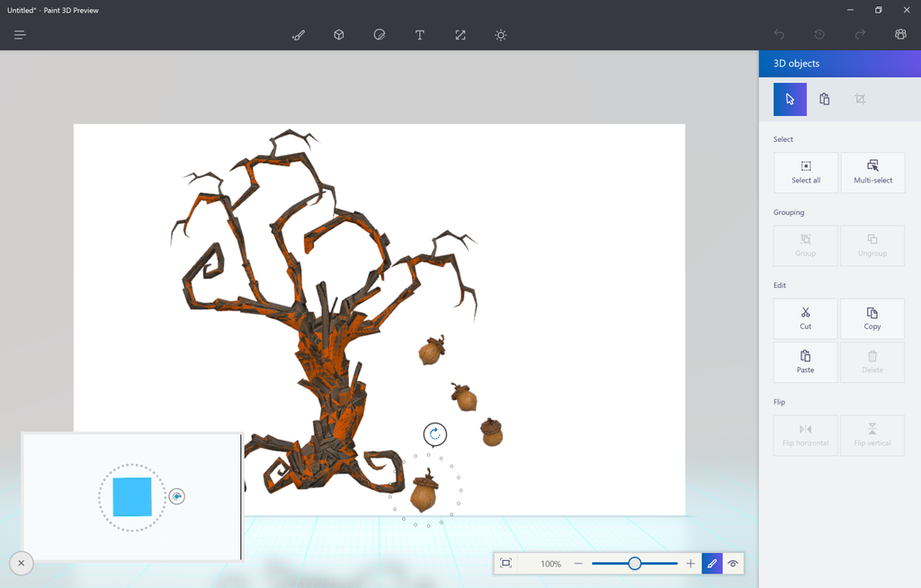
Task: Open the Effects tool (lighting icon)
Action: pos(500,35)
